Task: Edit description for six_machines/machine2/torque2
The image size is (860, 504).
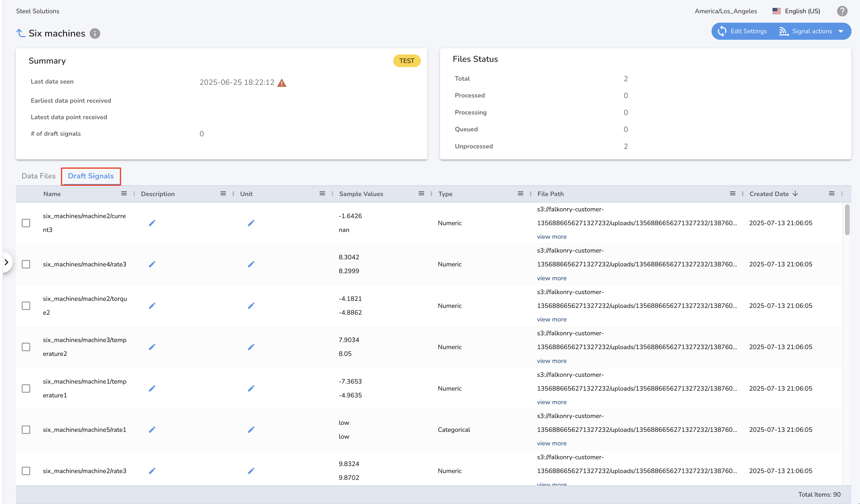Action: pyautogui.click(x=152, y=305)
